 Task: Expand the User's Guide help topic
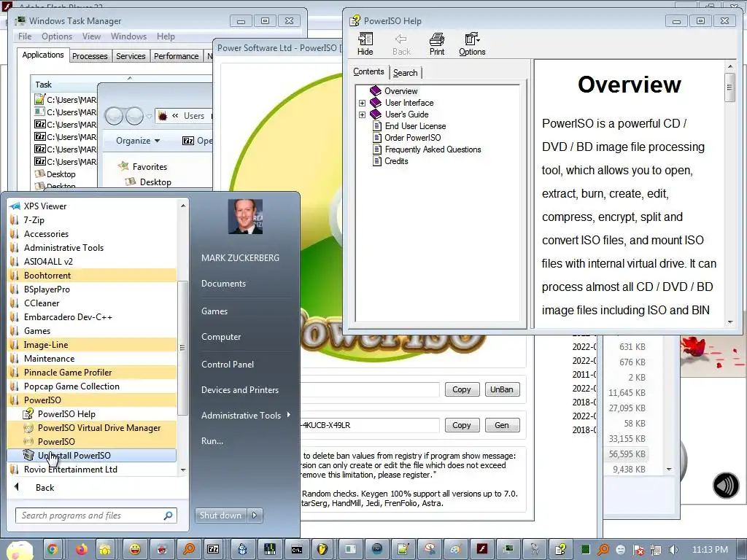pos(362,114)
